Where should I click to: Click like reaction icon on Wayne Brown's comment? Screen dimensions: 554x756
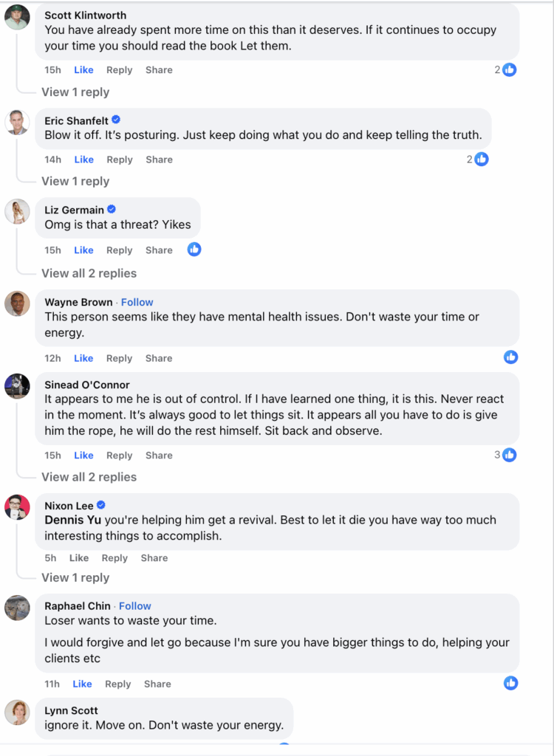coord(510,357)
